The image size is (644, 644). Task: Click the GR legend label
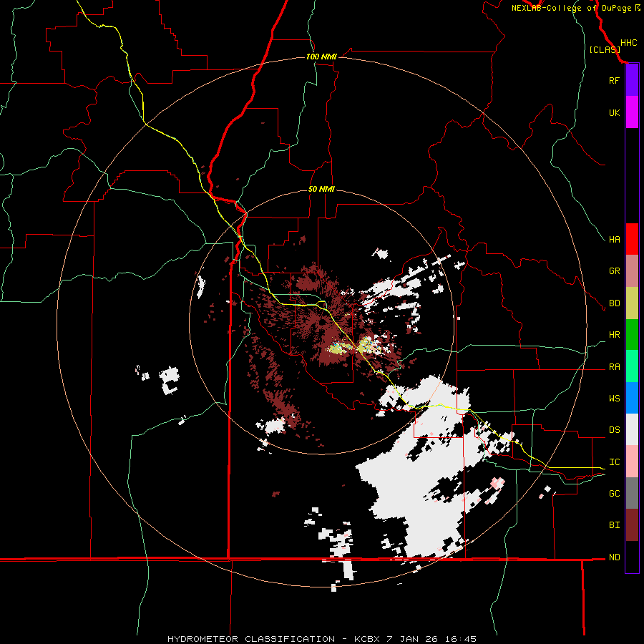click(614, 271)
